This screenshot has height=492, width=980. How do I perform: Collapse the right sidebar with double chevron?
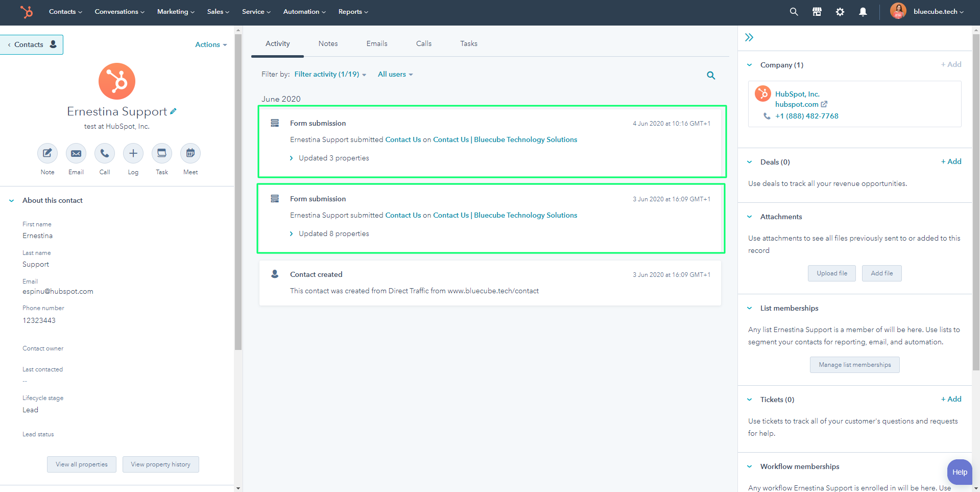[x=749, y=37]
